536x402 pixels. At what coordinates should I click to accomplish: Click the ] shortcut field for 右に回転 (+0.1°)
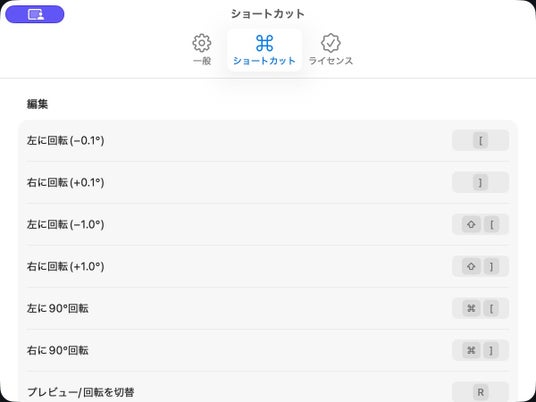coord(481,182)
